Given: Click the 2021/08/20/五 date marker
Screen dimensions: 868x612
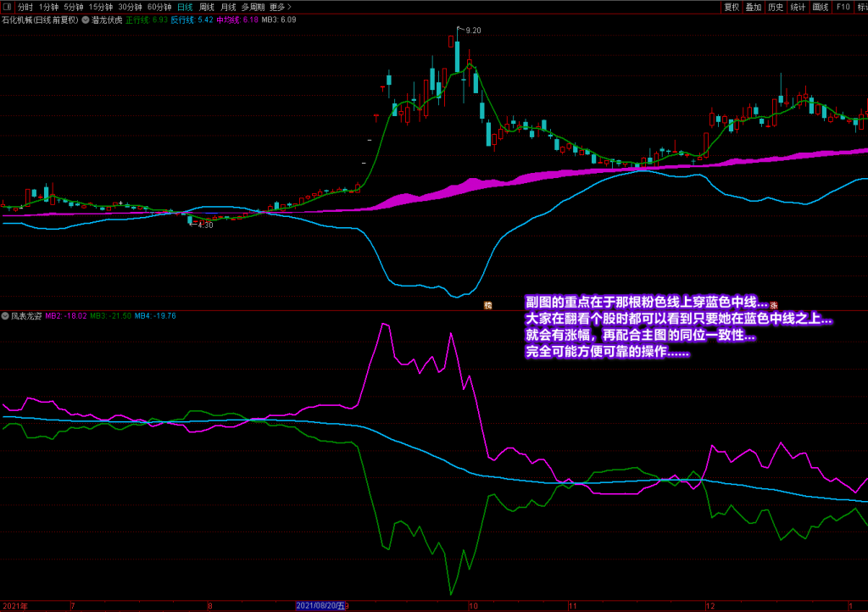Looking at the screenshot, I should [x=320, y=606].
